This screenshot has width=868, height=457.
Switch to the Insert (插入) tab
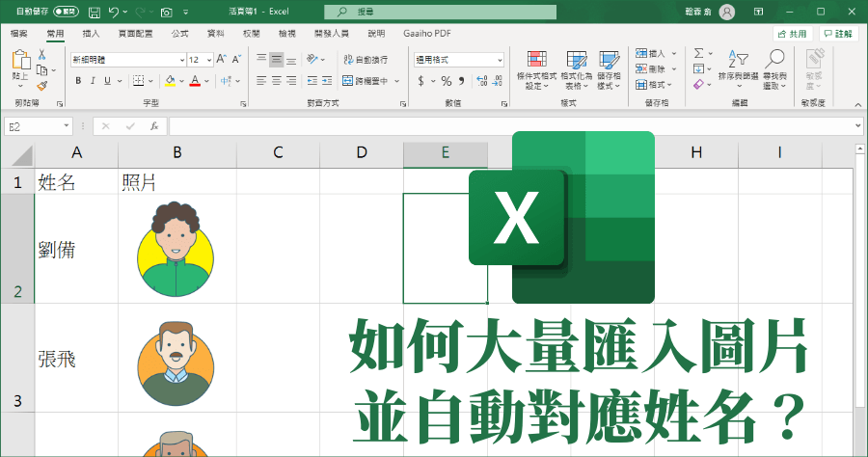tap(91, 33)
